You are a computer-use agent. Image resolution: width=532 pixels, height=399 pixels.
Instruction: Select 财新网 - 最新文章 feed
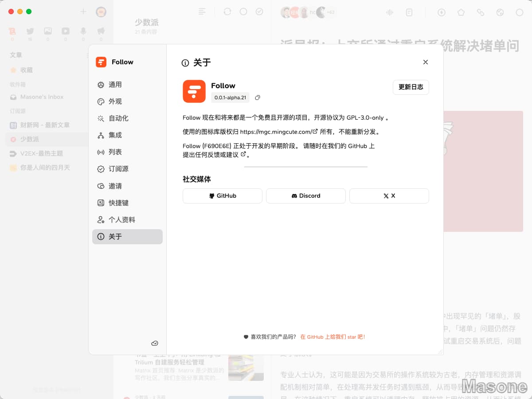click(47, 125)
